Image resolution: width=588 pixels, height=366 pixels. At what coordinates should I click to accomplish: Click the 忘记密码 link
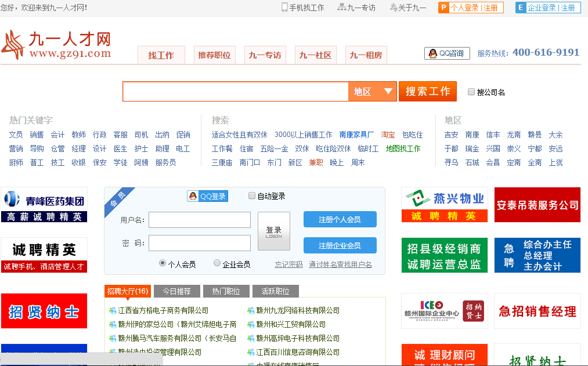[288, 264]
